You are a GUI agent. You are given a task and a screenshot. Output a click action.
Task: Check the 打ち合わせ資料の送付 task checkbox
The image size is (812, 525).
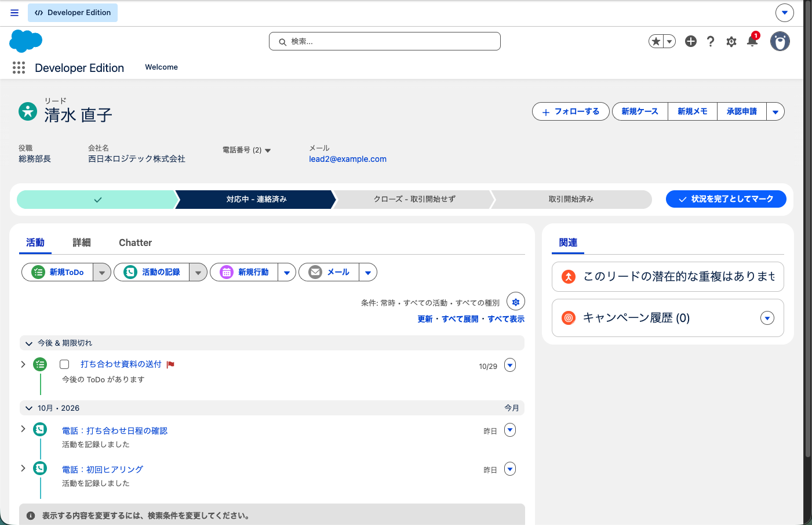pyautogui.click(x=64, y=364)
